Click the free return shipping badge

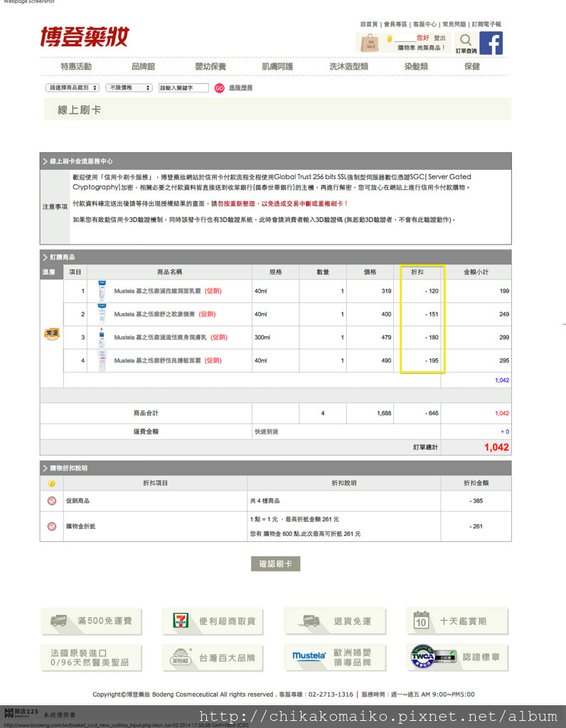click(335, 621)
